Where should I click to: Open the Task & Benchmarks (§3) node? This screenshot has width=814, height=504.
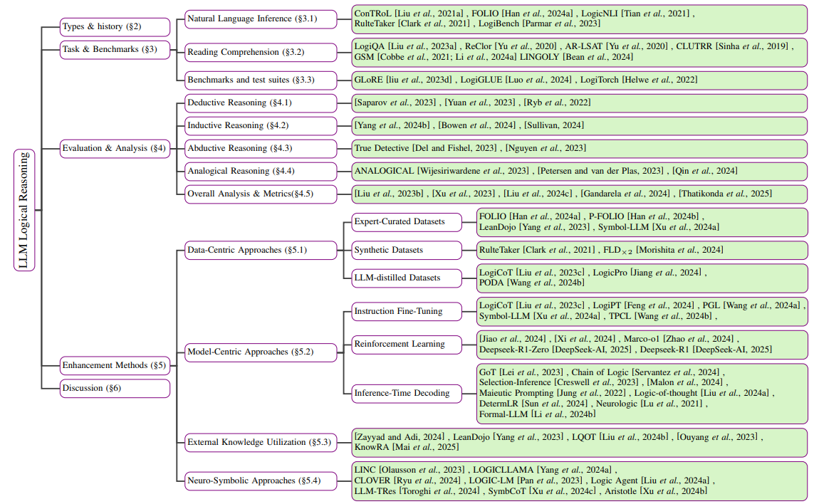pos(115,50)
